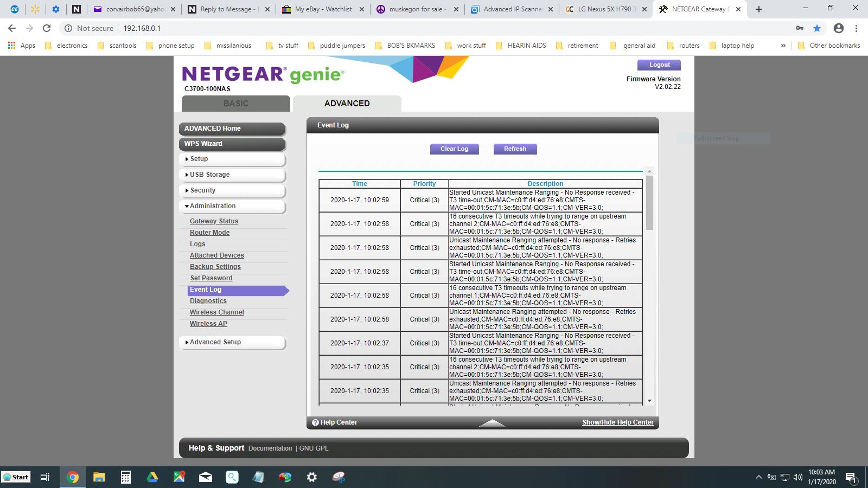Open the Apps bookmarks shortcut
868x488 pixels.
[x=22, y=46]
